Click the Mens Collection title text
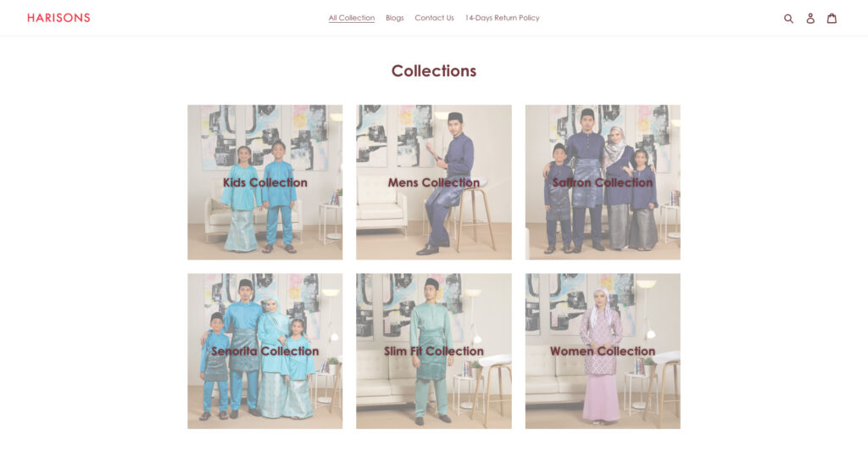 [434, 182]
